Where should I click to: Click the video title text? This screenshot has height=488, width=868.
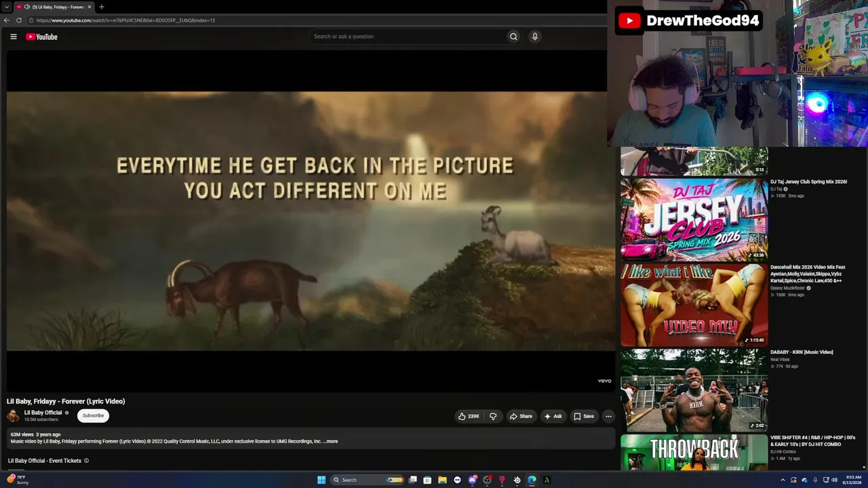(x=66, y=401)
